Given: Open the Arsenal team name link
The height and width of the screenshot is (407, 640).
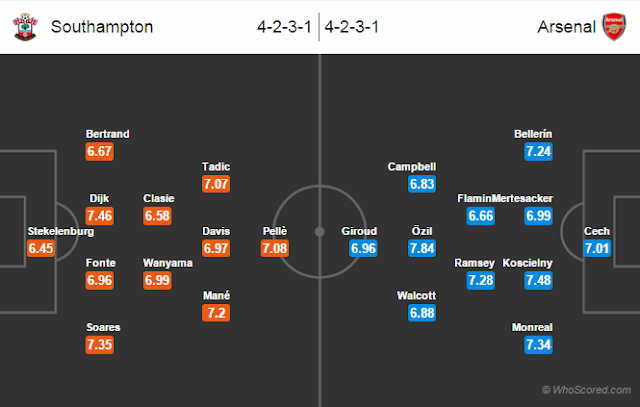Looking at the screenshot, I should pyautogui.click(x=566, y=27).
